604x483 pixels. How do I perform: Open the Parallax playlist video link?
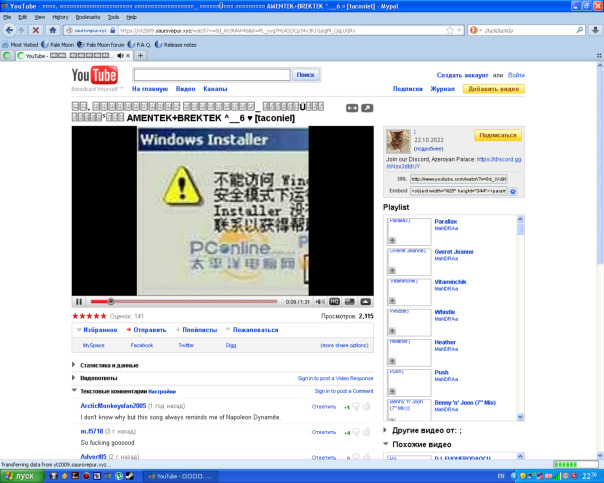(446, 221)
